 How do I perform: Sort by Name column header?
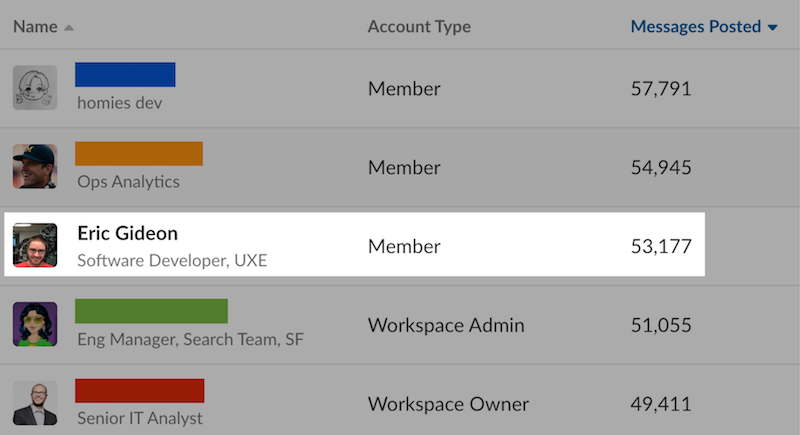pos(35,27)
